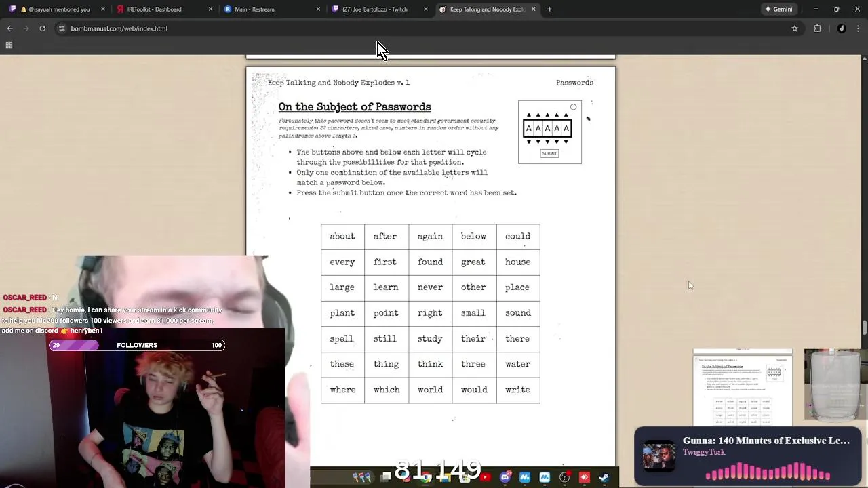Open YouTube from the taskbar

coord(486,477)
